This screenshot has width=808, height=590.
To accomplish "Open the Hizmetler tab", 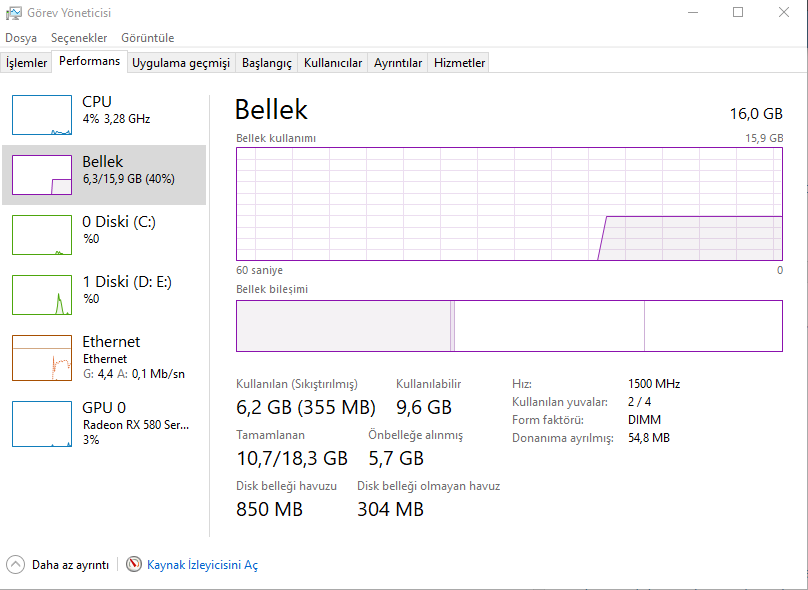I will [x=459, y=63].
